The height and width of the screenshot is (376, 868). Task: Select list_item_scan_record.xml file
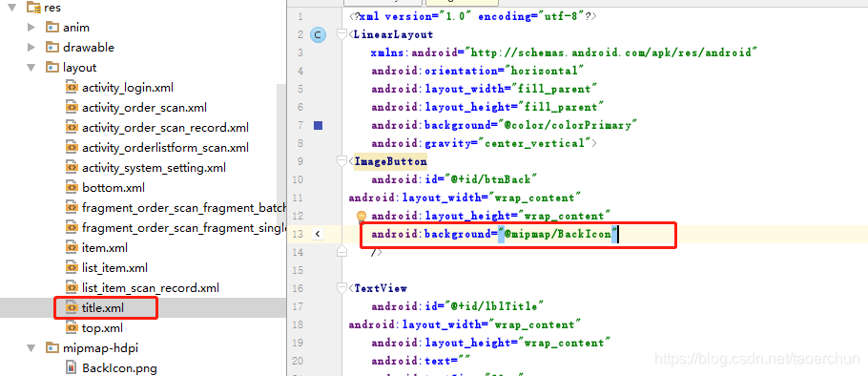click(151, 288)
